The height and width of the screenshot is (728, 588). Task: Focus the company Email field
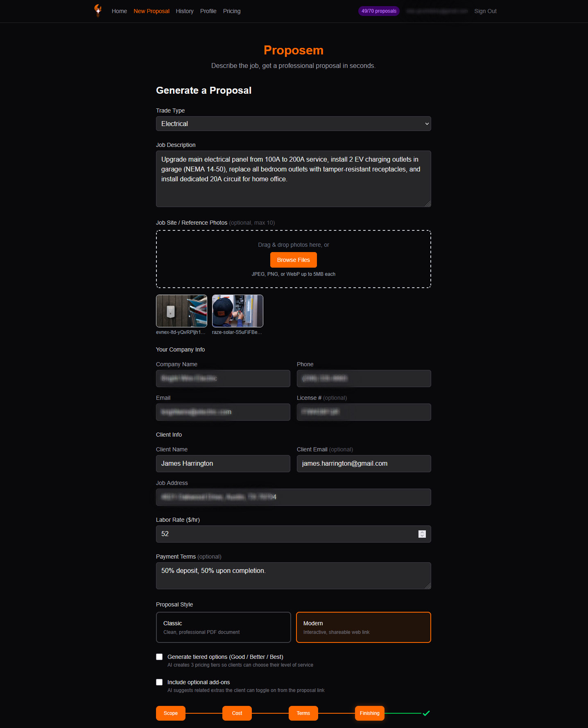(x=223, y=412)
